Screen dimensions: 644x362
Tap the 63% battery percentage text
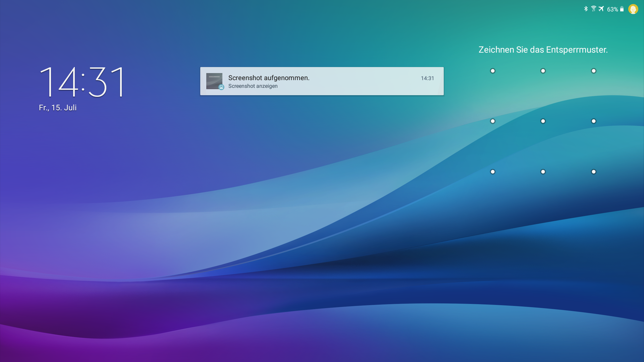coord(612,9)
